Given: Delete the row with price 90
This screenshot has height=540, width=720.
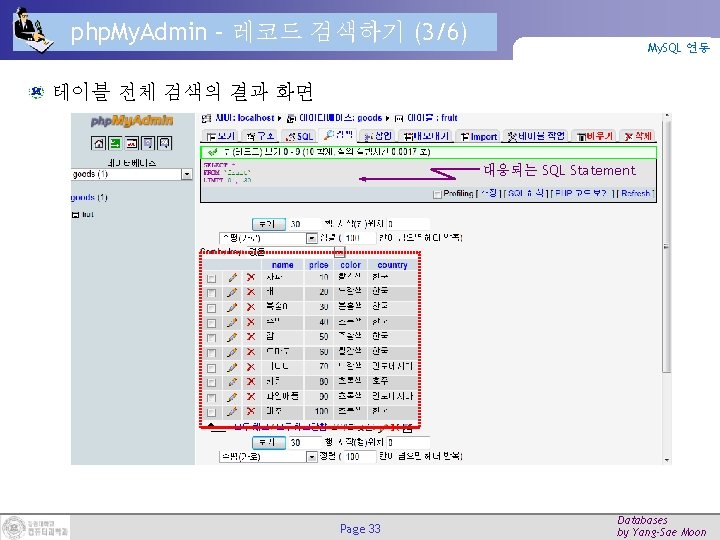Looking at the screenshot, I should (250, 397).
